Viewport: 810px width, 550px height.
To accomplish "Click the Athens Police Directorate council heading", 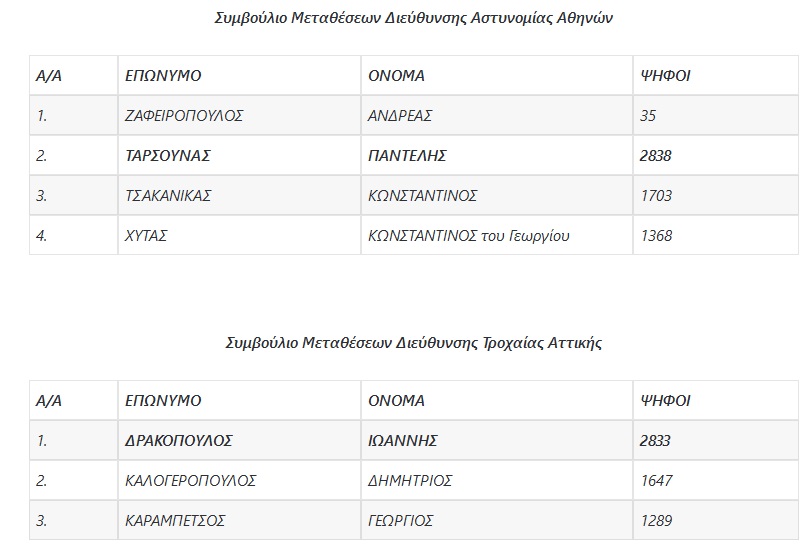I will [413, 19].
